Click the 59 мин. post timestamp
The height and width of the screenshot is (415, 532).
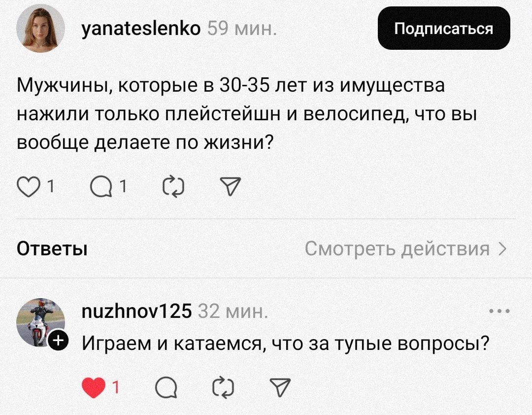241,30
